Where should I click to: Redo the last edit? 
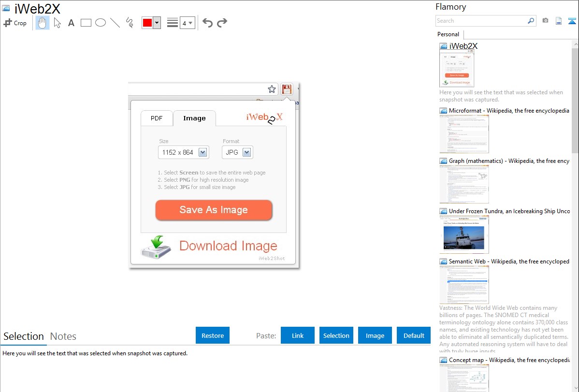(x=222, y=23)
